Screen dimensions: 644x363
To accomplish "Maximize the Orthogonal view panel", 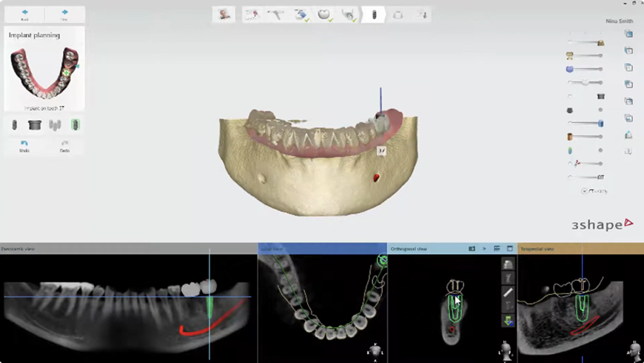I will pyautogui.click(x=510, y=249).
